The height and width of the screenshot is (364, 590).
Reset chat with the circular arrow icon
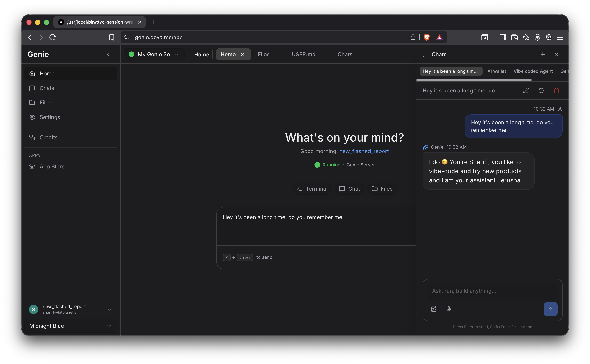click(x=541, y=91)
